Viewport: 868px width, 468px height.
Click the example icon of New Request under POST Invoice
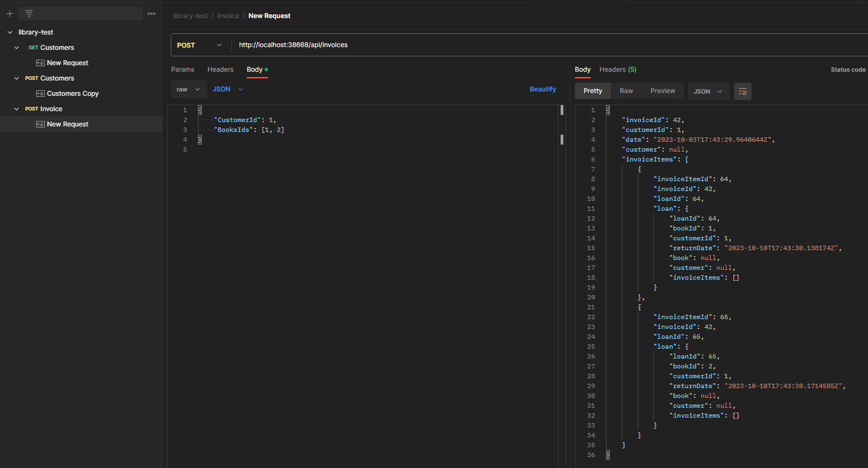click(40, 124)
